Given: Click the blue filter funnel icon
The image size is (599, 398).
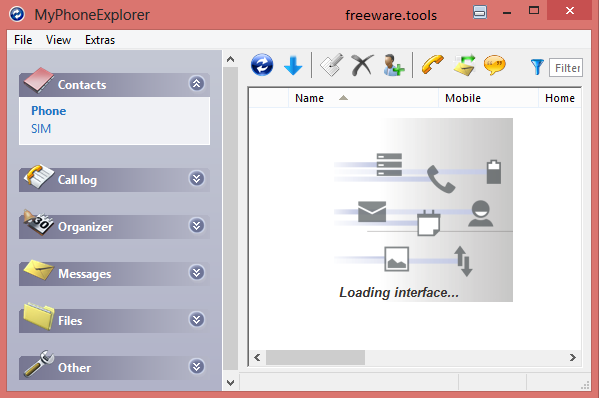Looking at the screenshot, I should (x=537, y=67).
